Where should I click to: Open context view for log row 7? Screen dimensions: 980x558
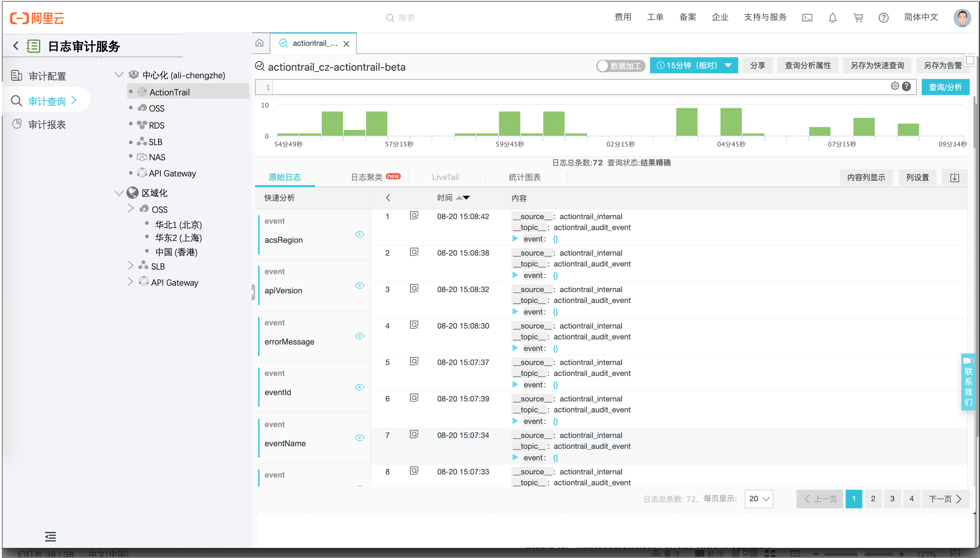click(x=414, y=434)
